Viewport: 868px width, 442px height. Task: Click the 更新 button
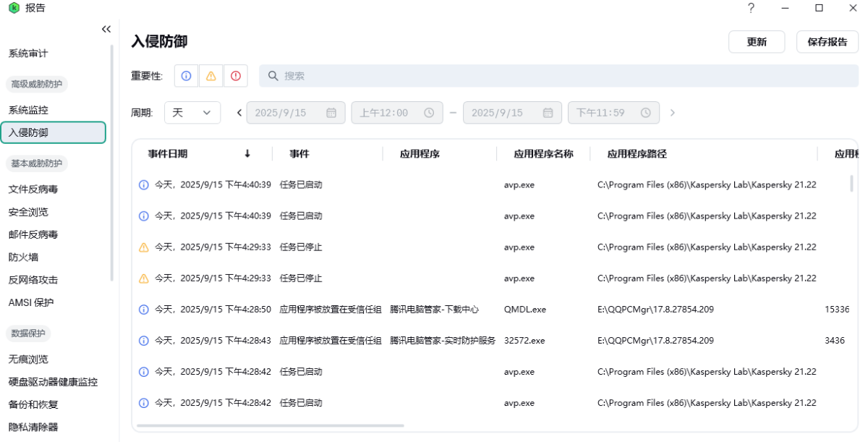click(x=757, y=41)
